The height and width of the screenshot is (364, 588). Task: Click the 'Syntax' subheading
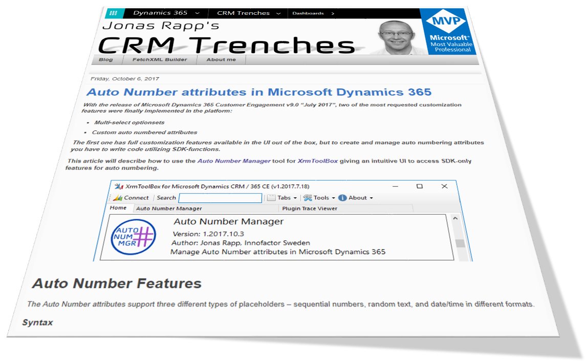coord(37,323)
